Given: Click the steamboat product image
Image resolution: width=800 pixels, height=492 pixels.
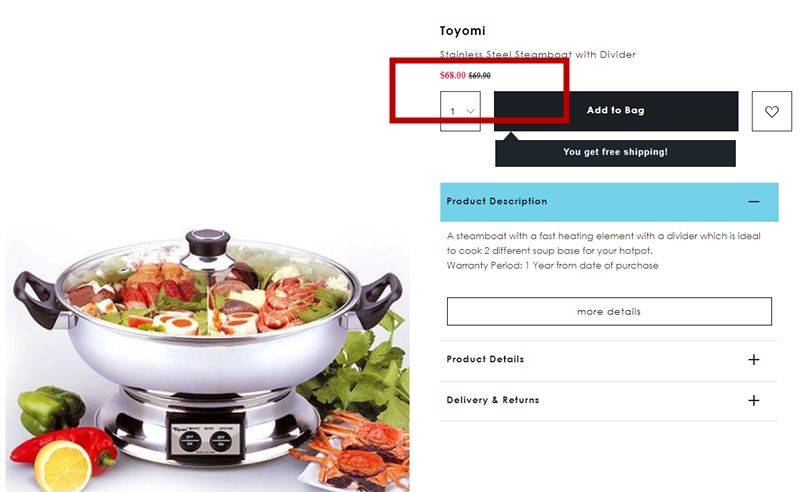Looking at the screenshot, I should tap(207, 357).
